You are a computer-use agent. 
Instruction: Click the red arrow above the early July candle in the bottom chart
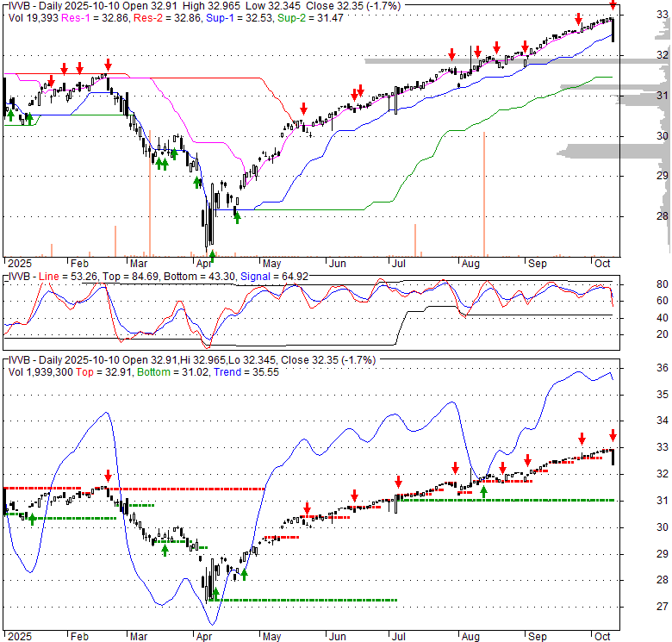[398, 483]
